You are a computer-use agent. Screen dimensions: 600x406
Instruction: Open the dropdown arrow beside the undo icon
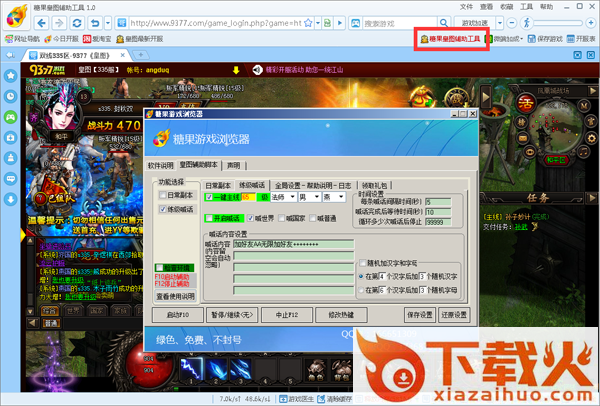108,23
